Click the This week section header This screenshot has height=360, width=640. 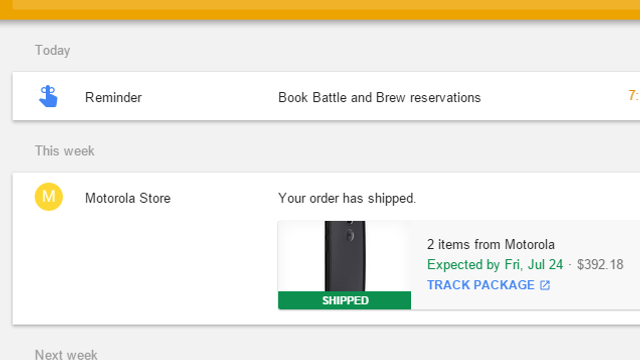64,151
